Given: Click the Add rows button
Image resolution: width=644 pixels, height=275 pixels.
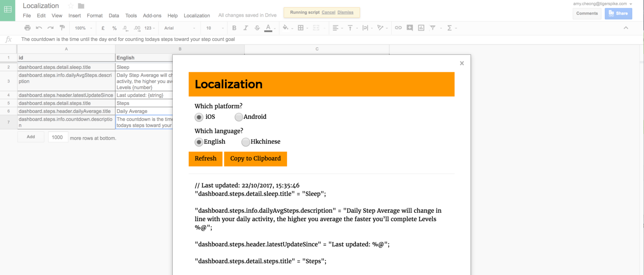Looking at the screenshot, I should [x=31, y=137].
